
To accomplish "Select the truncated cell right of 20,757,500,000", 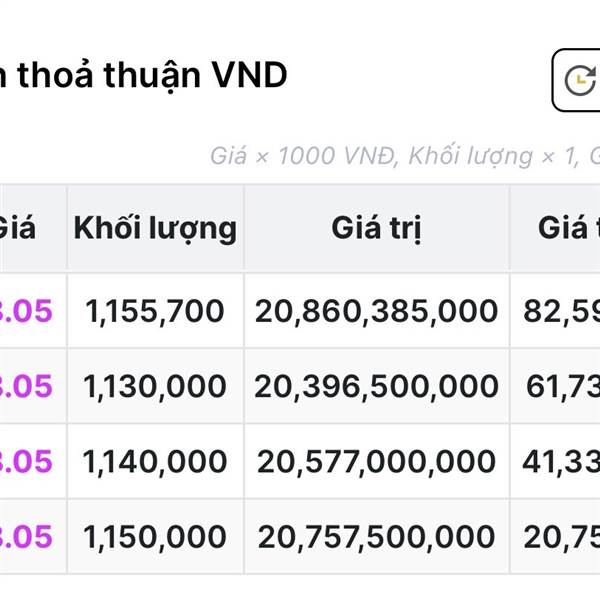I will (561, 536).
